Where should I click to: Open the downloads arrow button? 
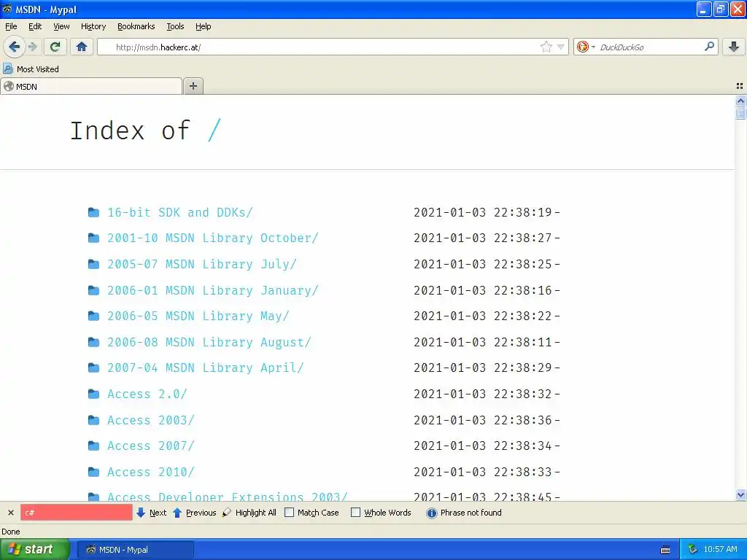[x=734, y=47]
